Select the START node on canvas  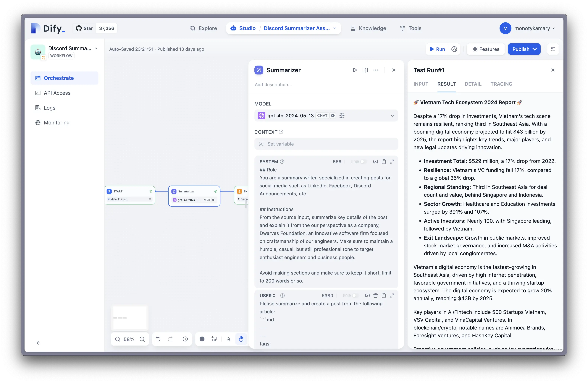[130, 195]
